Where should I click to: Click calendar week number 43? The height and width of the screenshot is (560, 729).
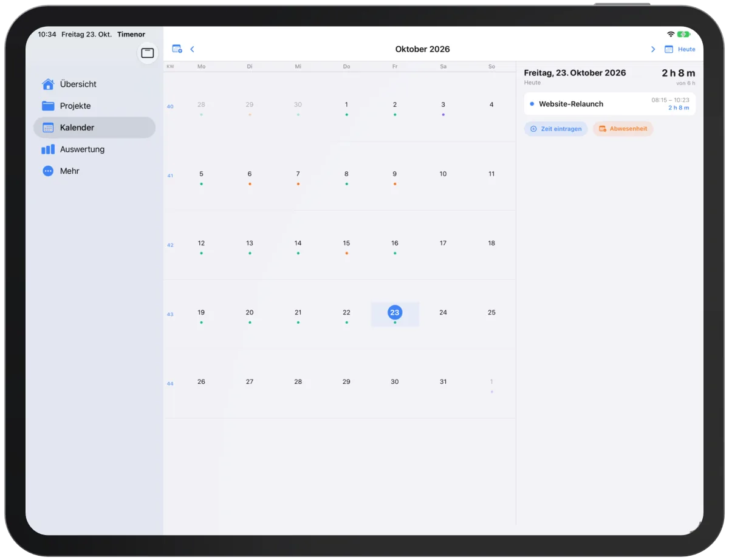coord(170,315)
